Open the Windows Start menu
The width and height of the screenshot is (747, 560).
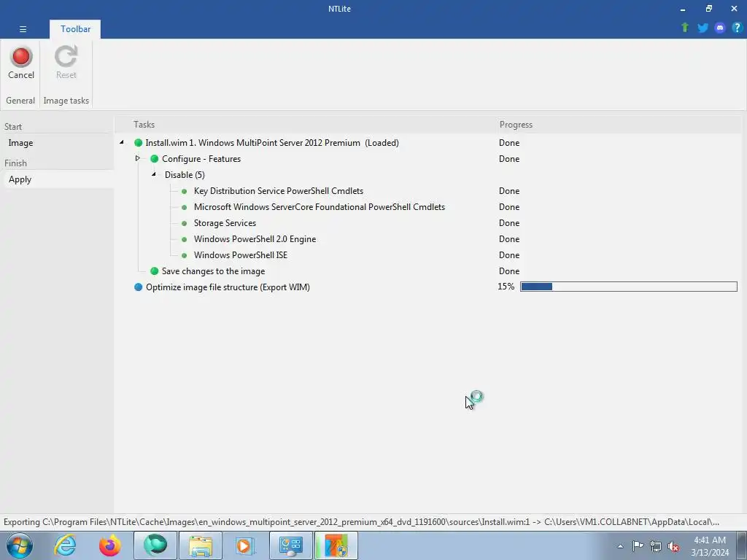pyautogui.click(x=19, y=545)
